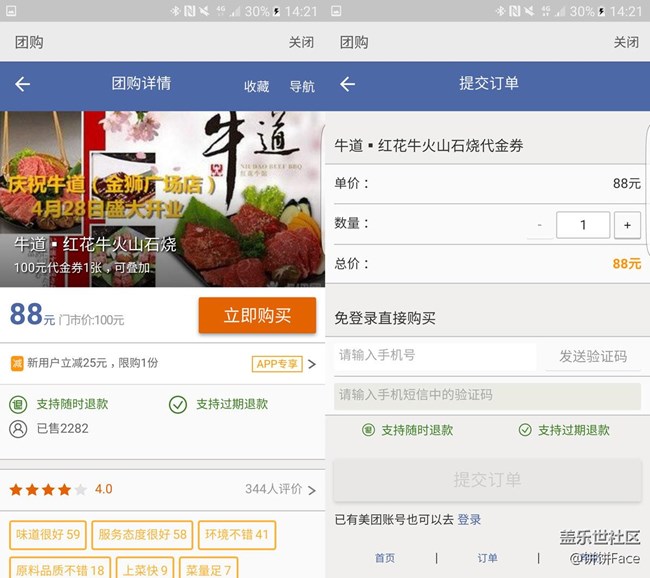Increase quantity with the plus button
650x578 pixels.
click(627, 225)
